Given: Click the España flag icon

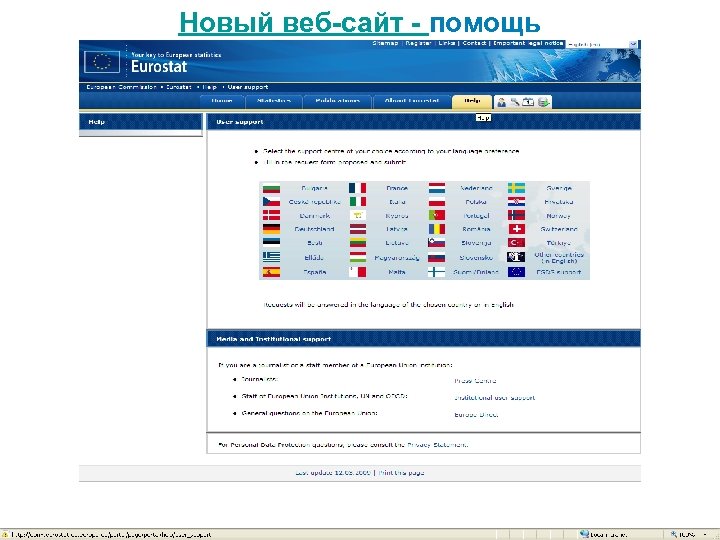Looking at the screenshot, I should 271,272.
